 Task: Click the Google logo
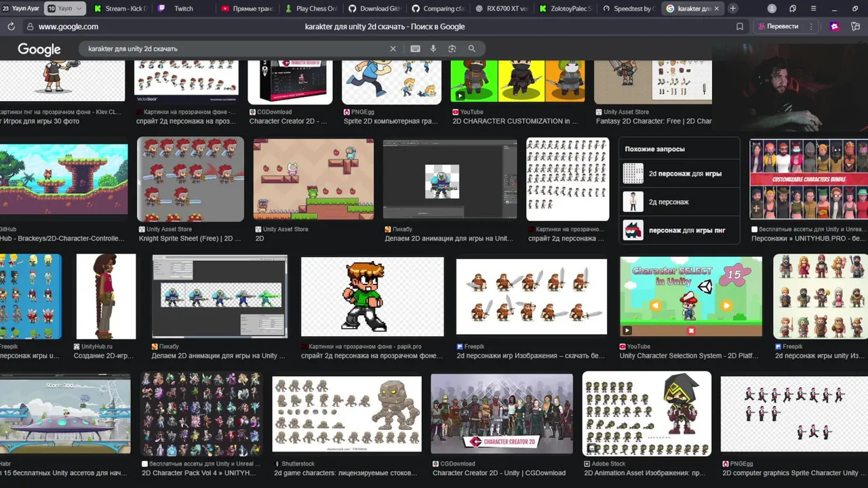tap(39, 49)
